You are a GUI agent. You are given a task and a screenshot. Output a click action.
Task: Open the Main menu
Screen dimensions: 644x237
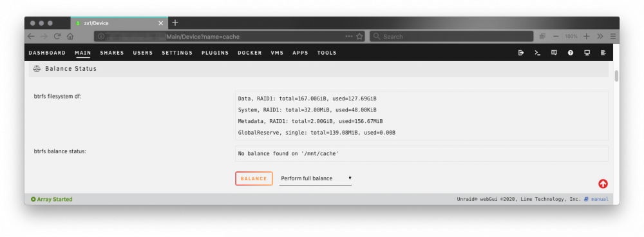coord(83,53)
